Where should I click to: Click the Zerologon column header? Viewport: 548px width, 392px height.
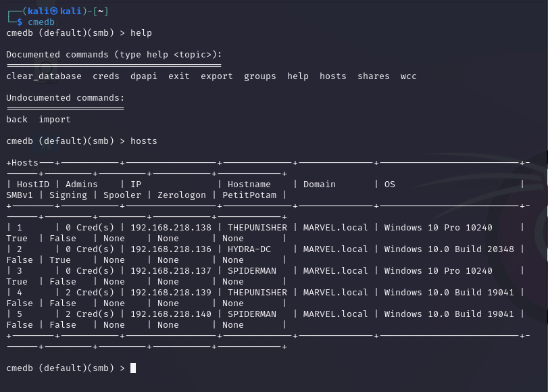tap(181, 195)
